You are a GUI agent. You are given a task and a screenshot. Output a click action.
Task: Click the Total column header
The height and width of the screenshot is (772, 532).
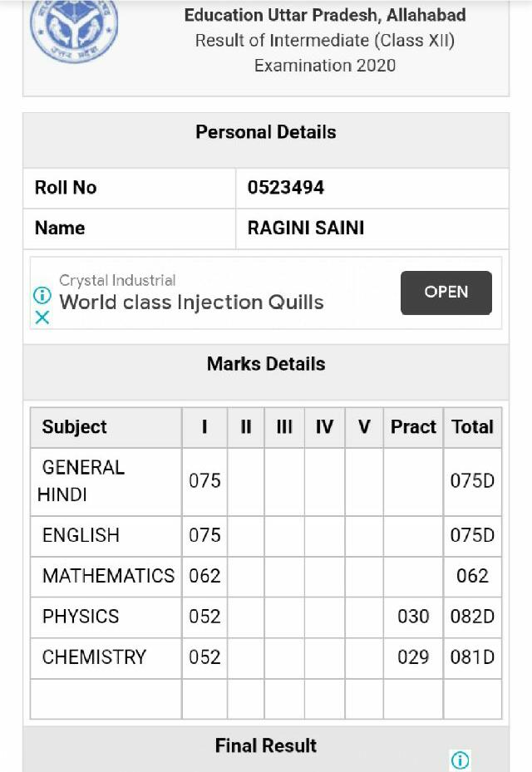(472, 427)
